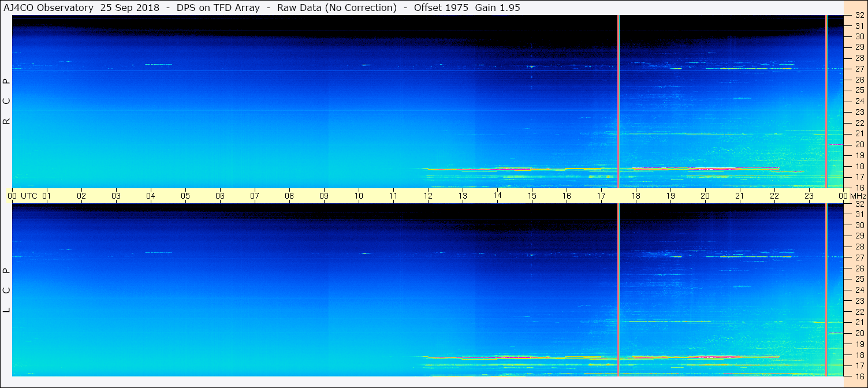Click the 18 frequency label in RCP panel
Screen dimensions: 868x388
point(859,166)
